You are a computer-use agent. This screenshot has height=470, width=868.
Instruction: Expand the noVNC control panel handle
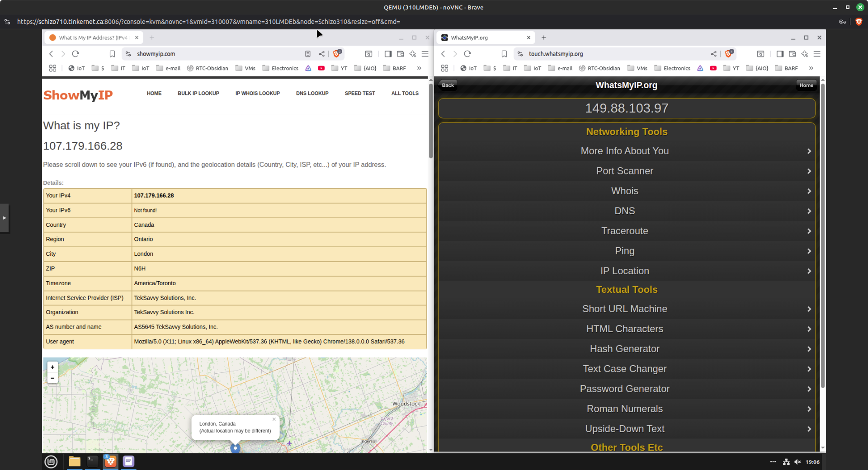(x=4, y=218)
